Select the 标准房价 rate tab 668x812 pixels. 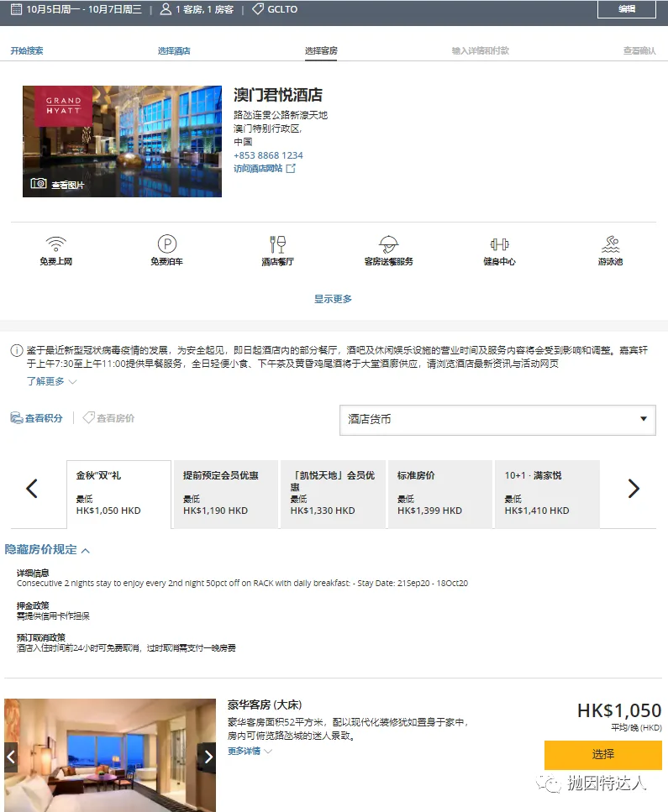point(440,494)
